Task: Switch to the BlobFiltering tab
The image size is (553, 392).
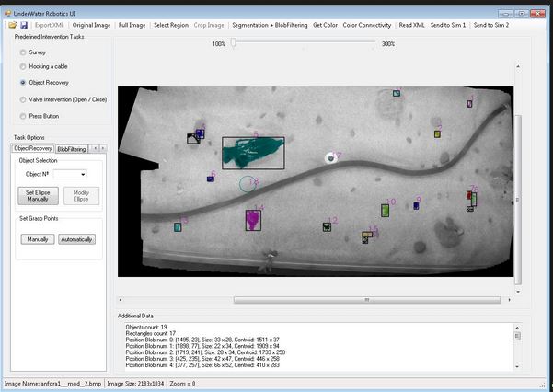Action: coord(72,148)
